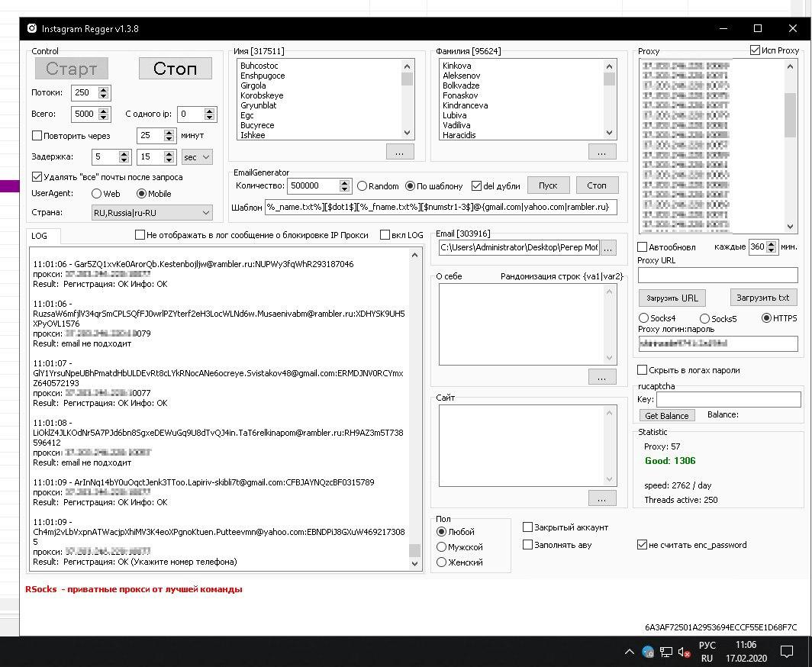Click the rucaptcha Key input field
This screenshot has height=667, width=812.
click(x=727, y=399)
